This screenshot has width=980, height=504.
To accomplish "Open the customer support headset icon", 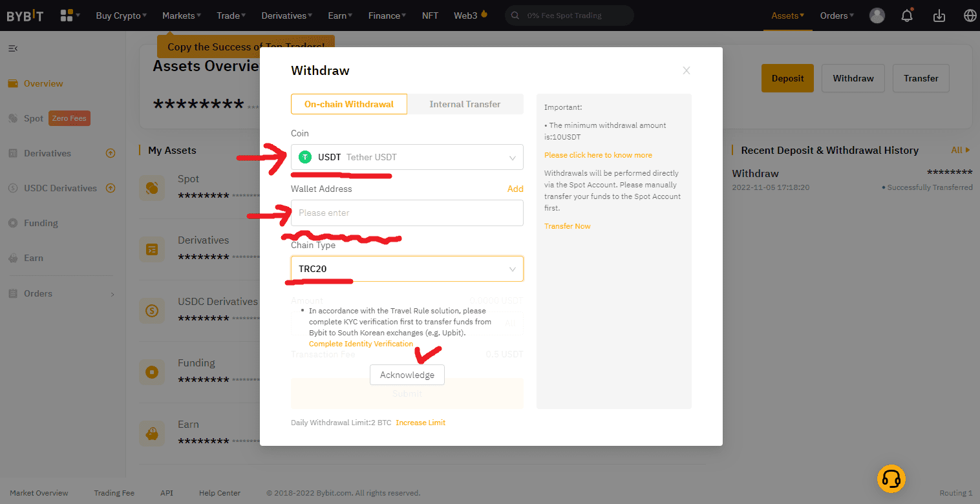I will [891, 479].
